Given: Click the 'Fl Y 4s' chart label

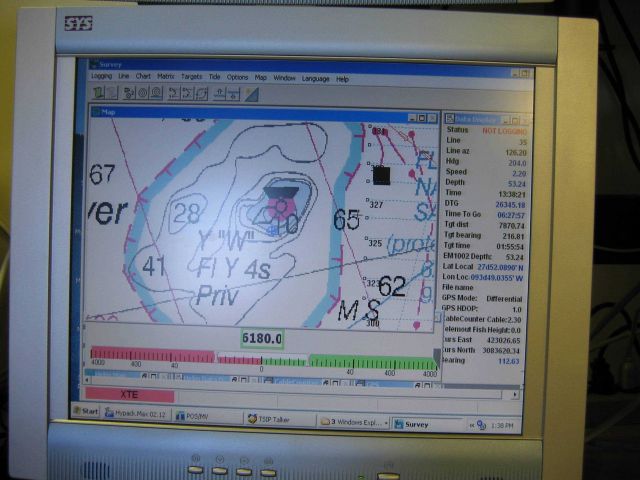Looking at the screenshot, I should (233, 269).
